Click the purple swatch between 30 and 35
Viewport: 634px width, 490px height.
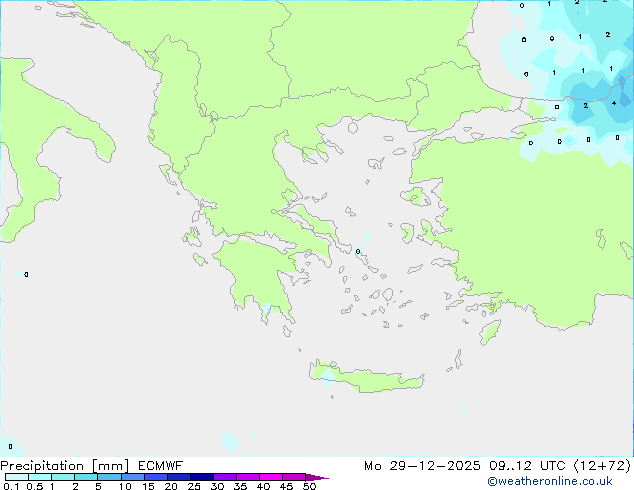tap(225, 477)
